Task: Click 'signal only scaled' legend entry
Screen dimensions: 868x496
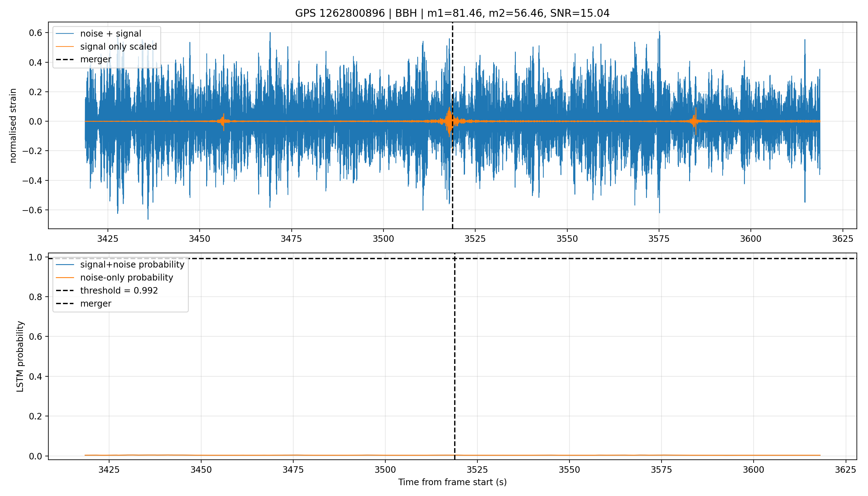Action: pyautogui.click(x=106, y=46)
